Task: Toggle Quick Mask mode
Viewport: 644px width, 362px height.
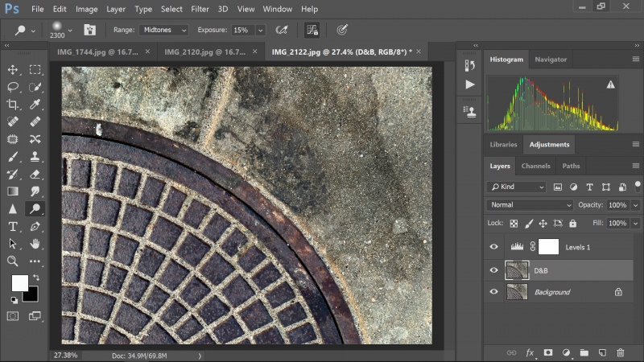Action: point(13,316)
